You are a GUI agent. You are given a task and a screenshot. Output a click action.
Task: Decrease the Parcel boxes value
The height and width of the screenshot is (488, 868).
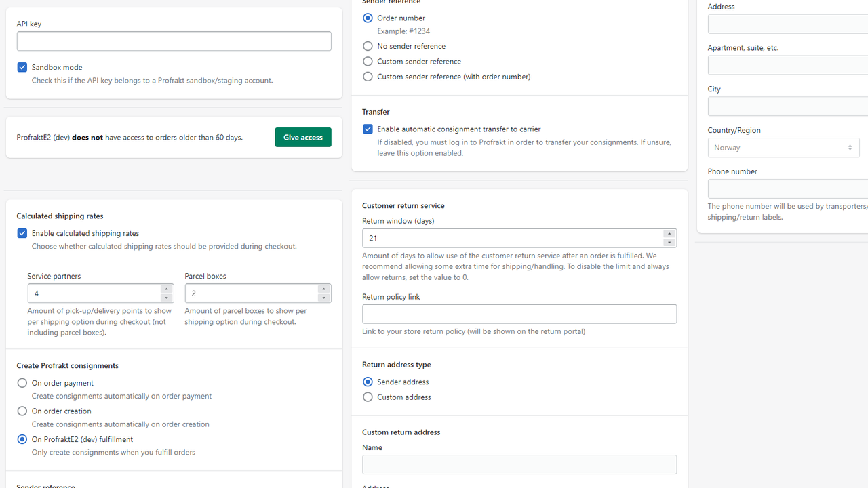[x=323, y=298]
